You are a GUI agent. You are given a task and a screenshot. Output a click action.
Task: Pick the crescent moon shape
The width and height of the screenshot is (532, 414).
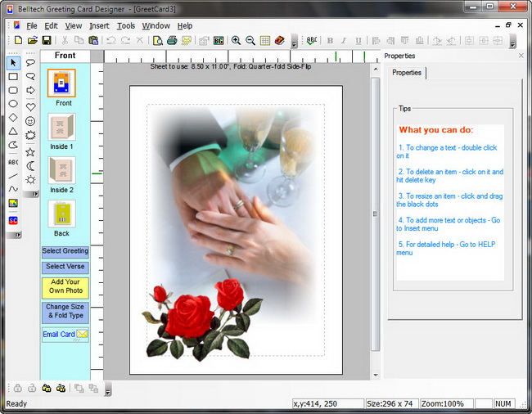tap(31, 165)
